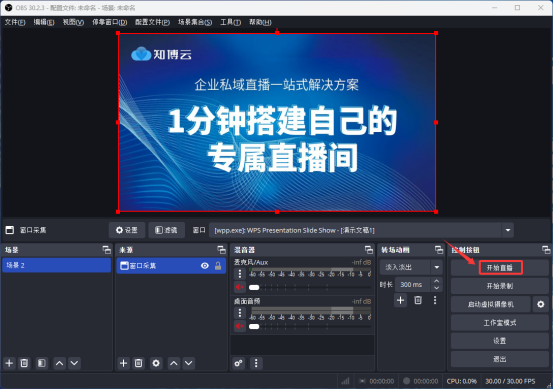553x390 pixels.
Task: Open scene filters icon in Scenes panel
Action: [x=42, y=363]
